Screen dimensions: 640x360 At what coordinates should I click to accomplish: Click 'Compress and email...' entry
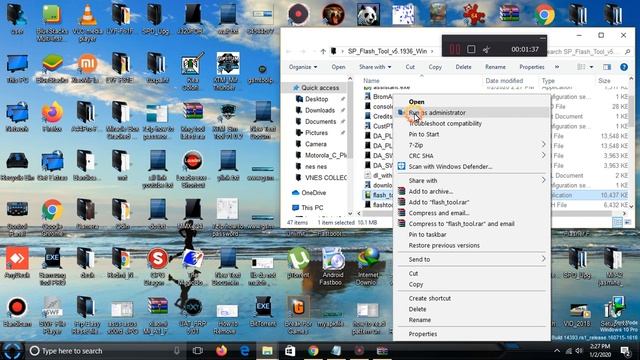point(439,213)
